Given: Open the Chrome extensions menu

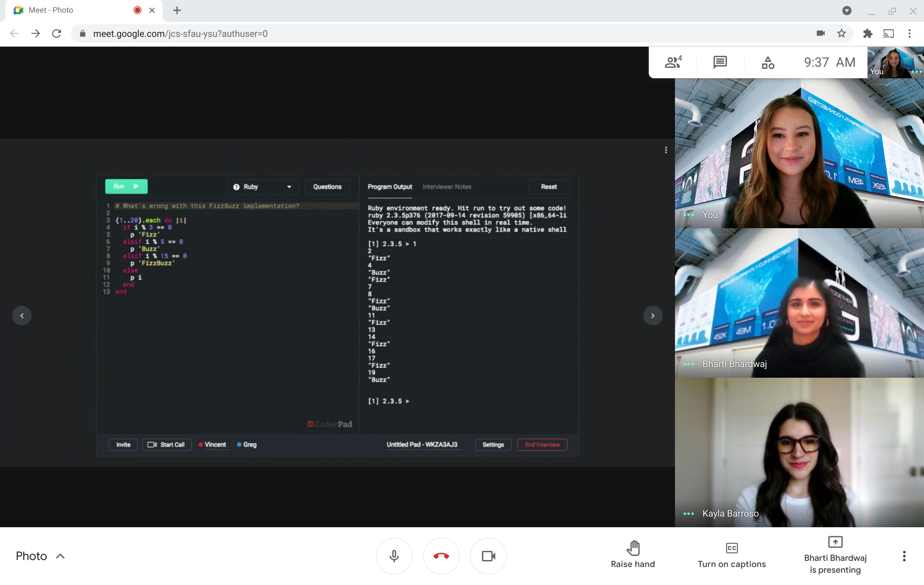Looking at the screenshot, I should point(868,34).
